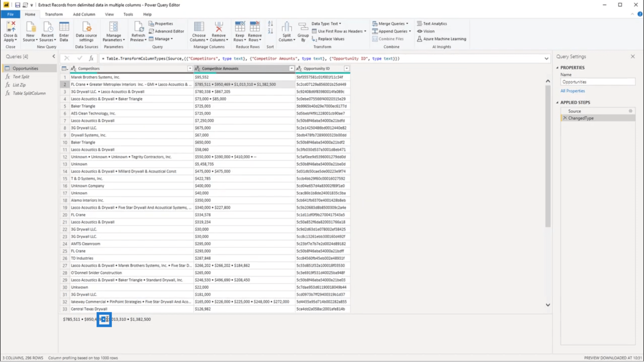This screenshot has height=362, width=644.
Task: Click the Remove Rows icon
Action: [x=255, y=27]
